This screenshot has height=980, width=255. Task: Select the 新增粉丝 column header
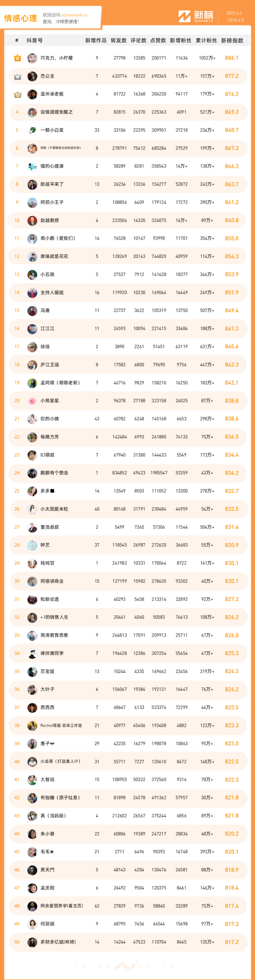click(180, 40)
